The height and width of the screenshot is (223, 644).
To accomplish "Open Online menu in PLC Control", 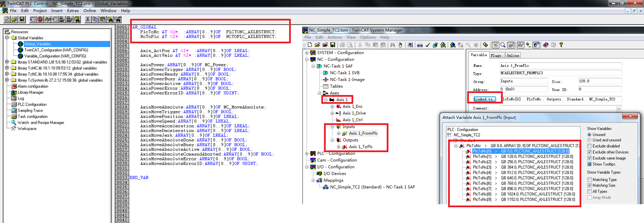I will pos(90,11).
